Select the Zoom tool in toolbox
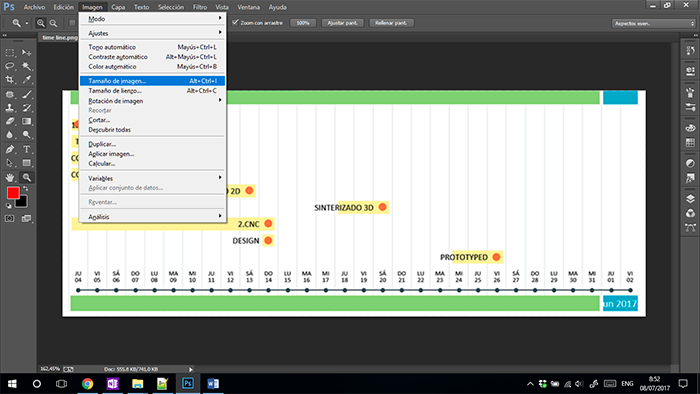 point(27,177)
